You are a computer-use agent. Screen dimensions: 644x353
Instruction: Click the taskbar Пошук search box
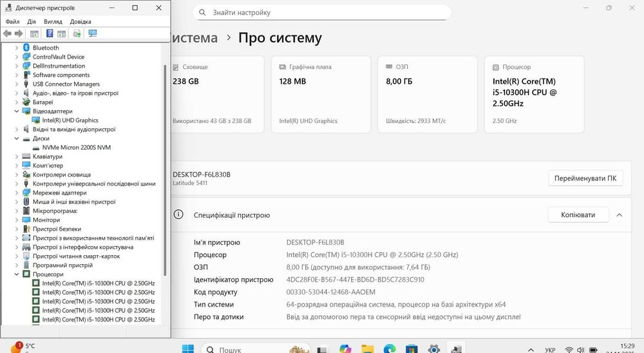point(256,349)
